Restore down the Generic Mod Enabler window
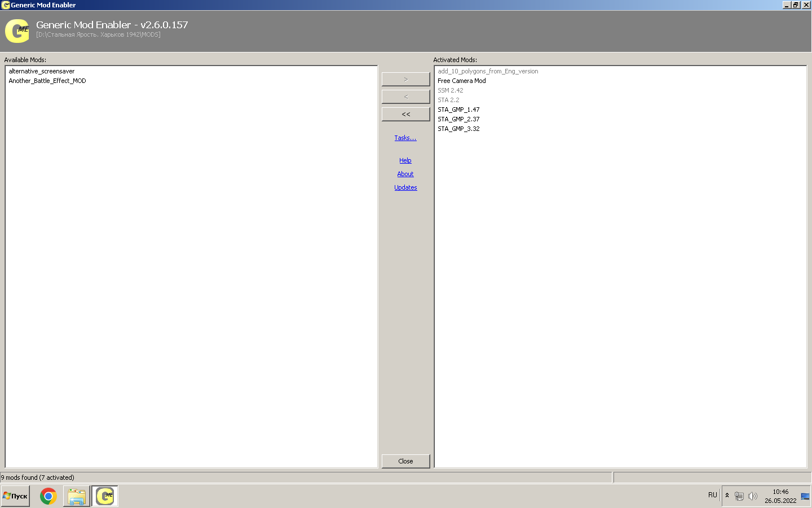 point(796,5)
